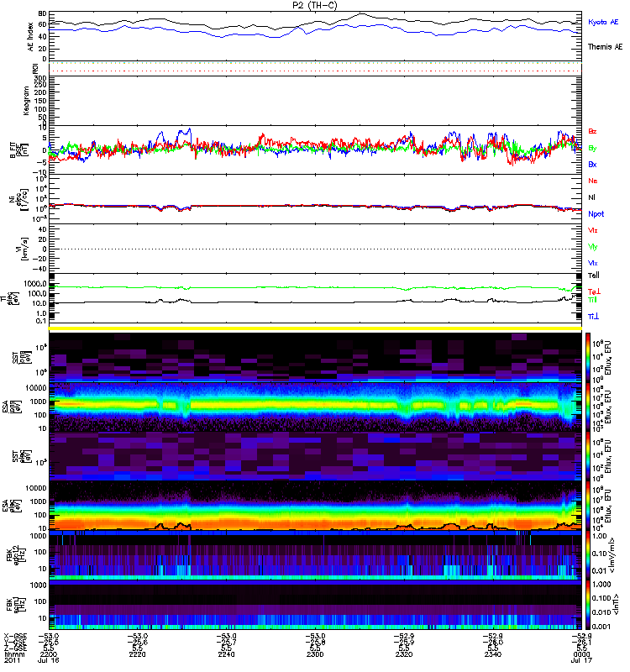Click the ion density Ni plot panel
The height and width of the screenshot is (672, 630).
click(316, 199)
